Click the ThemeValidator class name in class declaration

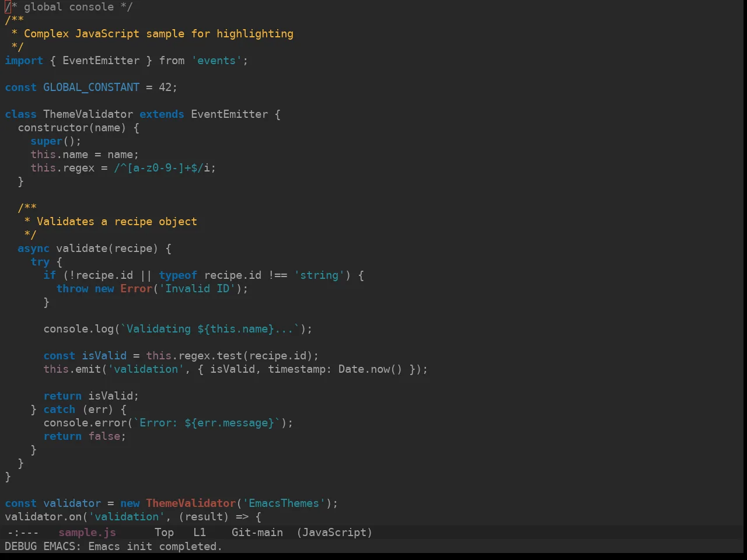click(x=88, y=114)
